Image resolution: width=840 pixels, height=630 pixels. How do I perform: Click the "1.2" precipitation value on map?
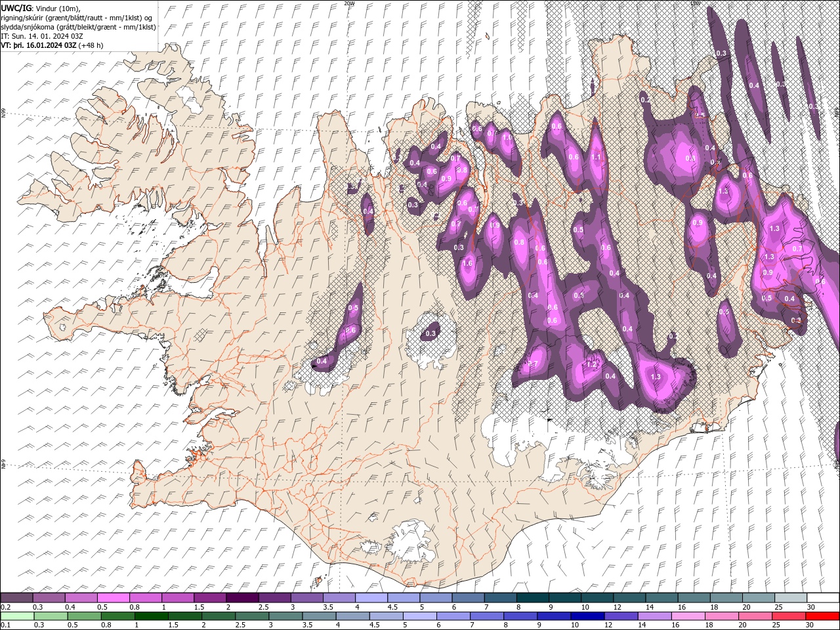coord(592,365)
